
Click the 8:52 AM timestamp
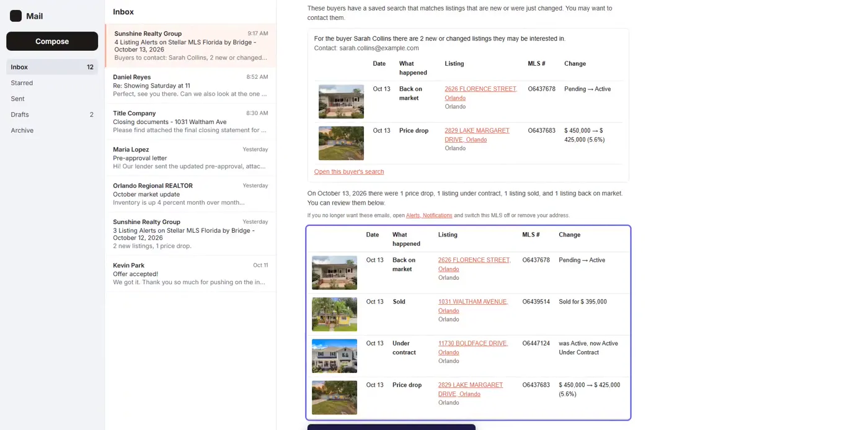point(257,77)
